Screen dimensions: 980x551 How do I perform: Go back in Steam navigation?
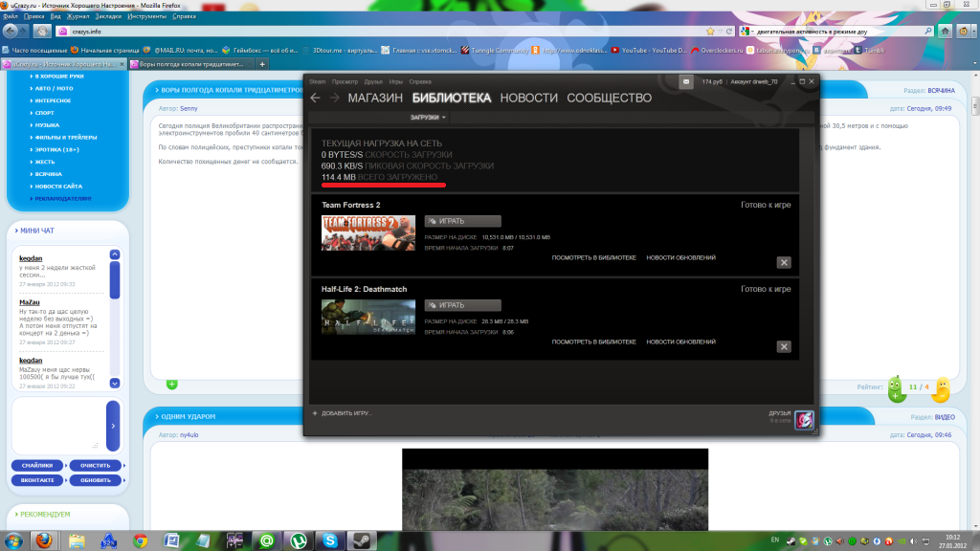315,98
